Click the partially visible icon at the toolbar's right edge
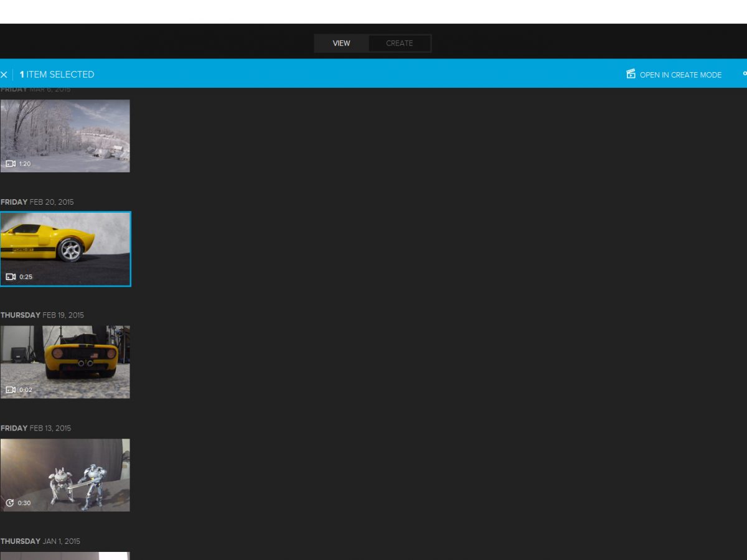Viewport: 747px width, 560px height. click(x=745, y=74)
